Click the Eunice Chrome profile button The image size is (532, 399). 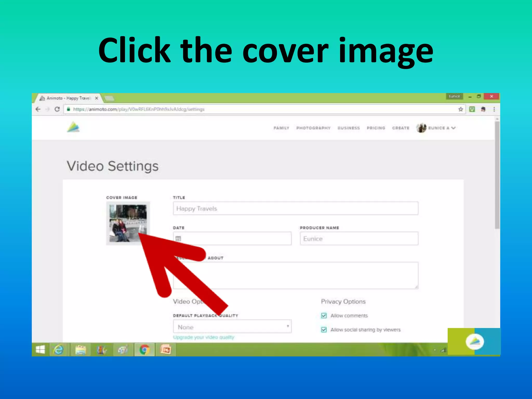[454, 96]
